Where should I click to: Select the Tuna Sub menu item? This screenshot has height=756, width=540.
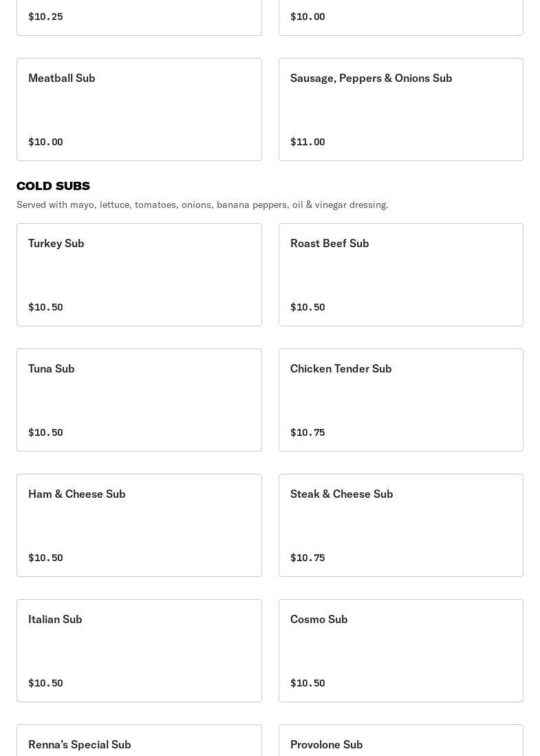tap(139, 399)
